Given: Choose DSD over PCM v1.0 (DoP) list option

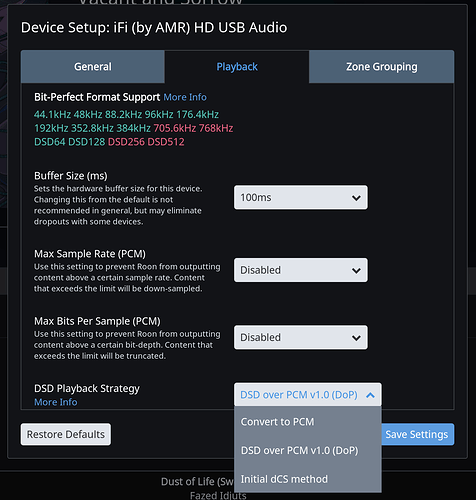Looking at the screenshot, I should 308,450.
